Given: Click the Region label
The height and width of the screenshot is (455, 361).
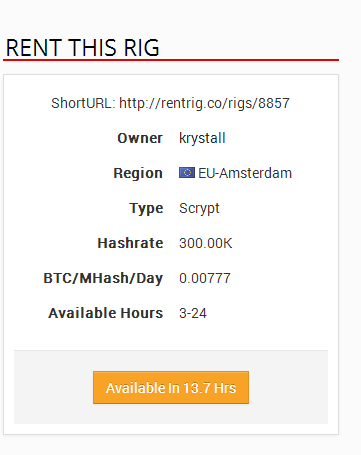Looking at the screenshot, I should tap(138, 173).
